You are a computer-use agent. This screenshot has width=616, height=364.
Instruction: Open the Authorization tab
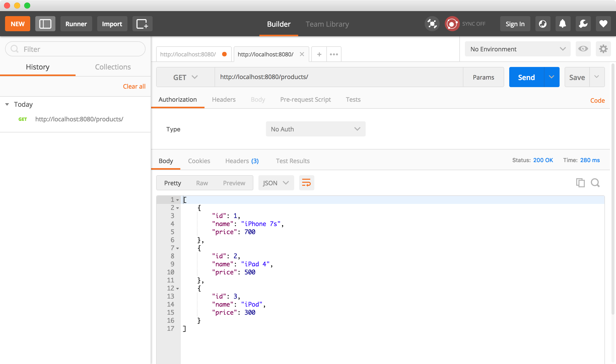coord(178,99)
